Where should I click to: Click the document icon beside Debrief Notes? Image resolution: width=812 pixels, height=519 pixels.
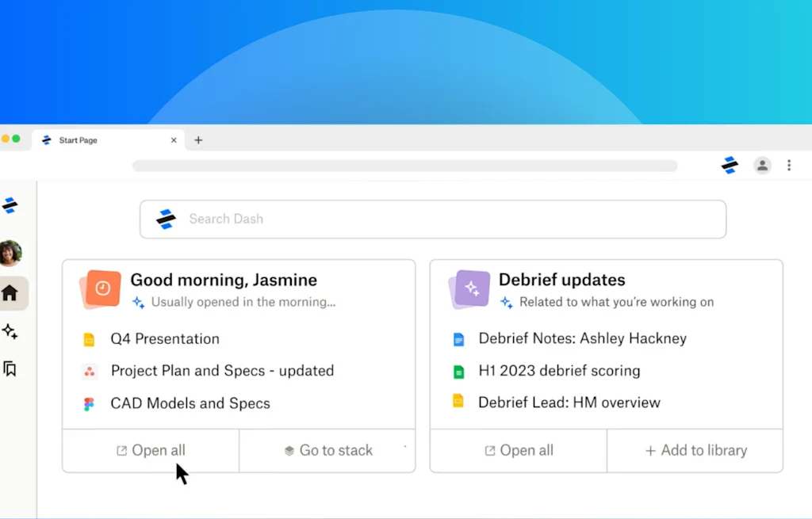pos(459,338)
